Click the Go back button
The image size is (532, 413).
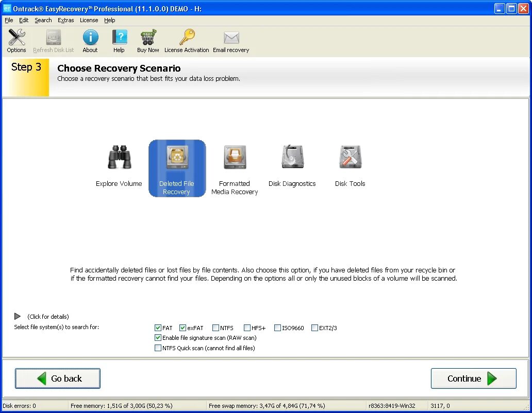tap(58, 378)
